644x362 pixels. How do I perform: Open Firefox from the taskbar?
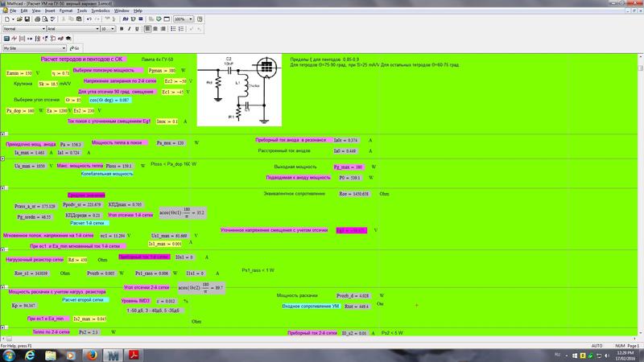(92, 356)
